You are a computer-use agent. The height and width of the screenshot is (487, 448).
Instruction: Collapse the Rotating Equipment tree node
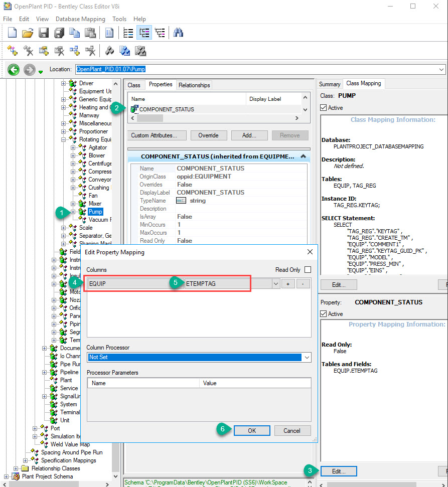tap(63, 139)
